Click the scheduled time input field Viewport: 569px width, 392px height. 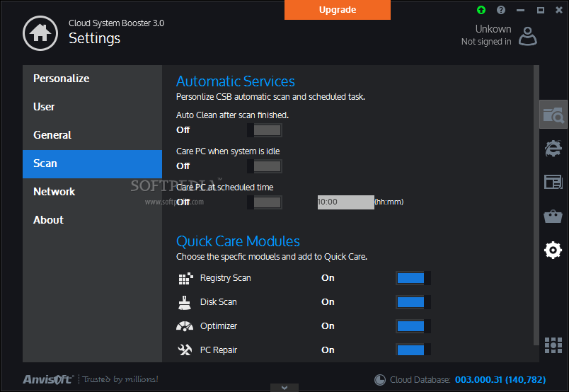click(345, 202)
